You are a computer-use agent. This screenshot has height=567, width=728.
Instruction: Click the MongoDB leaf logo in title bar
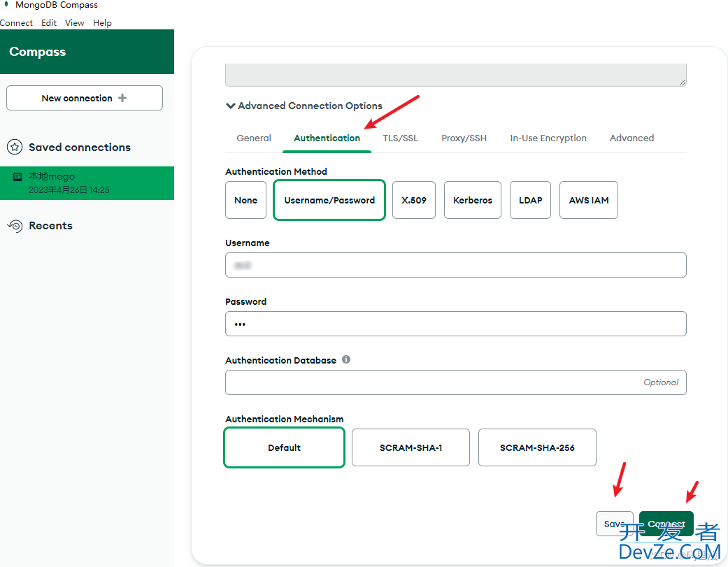6,4
